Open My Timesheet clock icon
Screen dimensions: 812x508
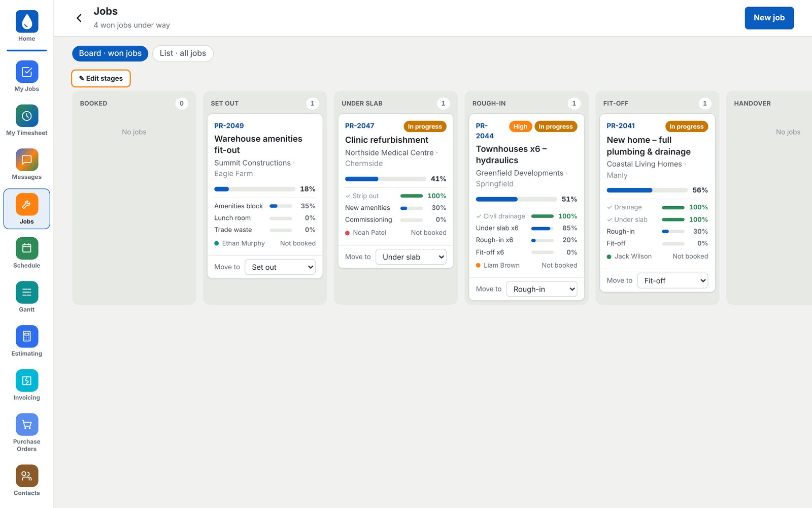click(x=27, y=116)
